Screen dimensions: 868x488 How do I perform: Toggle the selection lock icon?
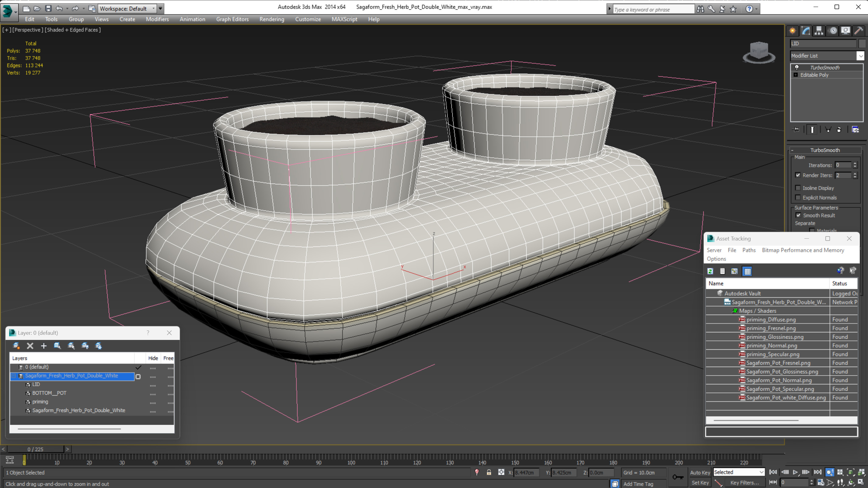[x=489, y=472]
